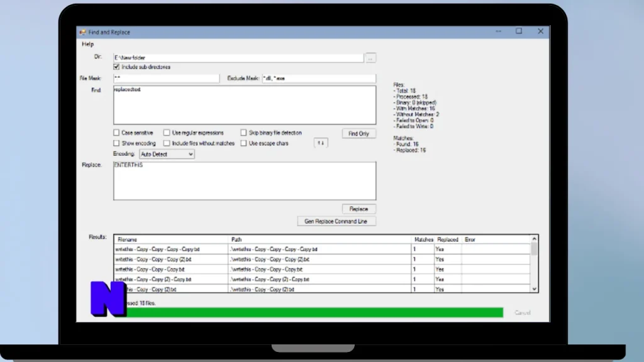Select row writethis - Copy - Copy - Copy (2).txt

coord(322,260)
